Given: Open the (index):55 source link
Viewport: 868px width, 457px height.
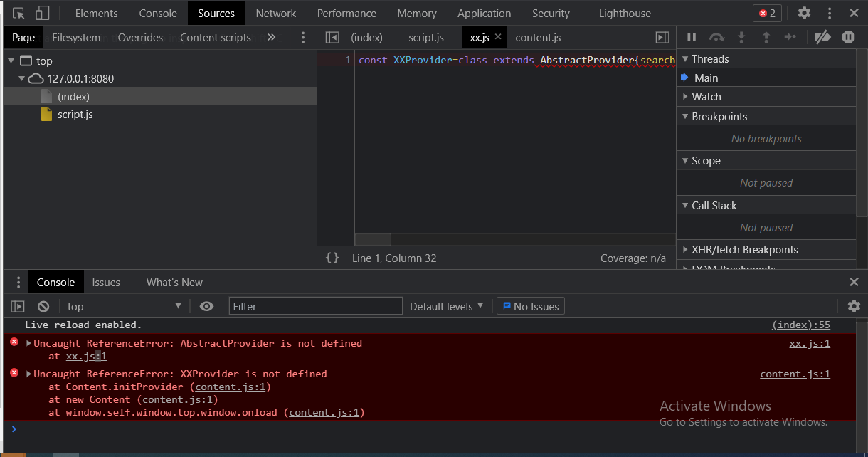Looking at the screenshot, I should [801, 325].
